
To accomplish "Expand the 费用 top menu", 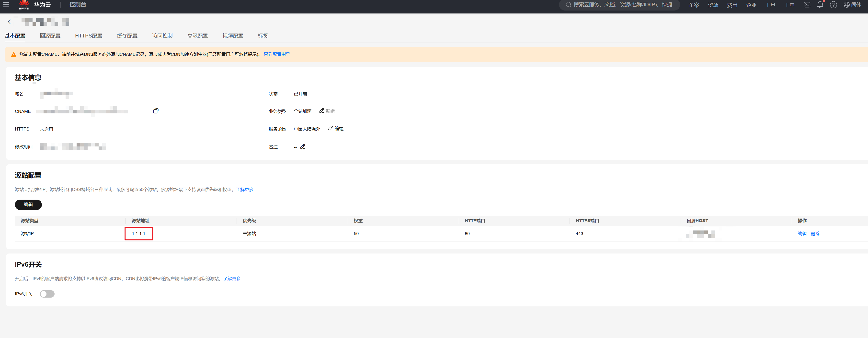I will (x=732, y=5).
